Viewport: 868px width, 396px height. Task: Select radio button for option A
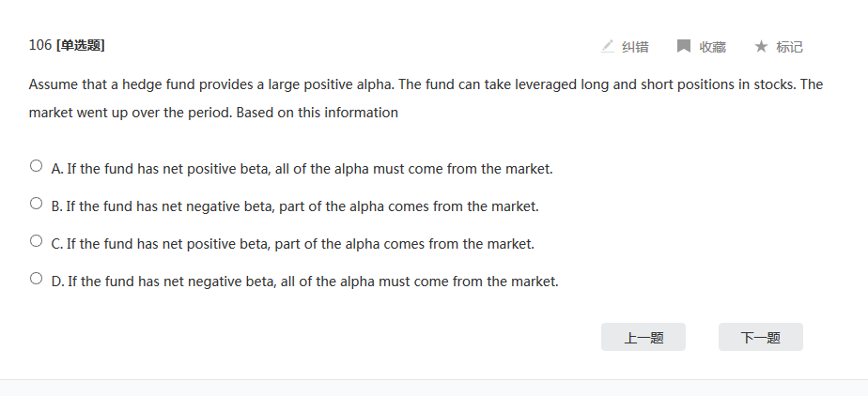click(x=37, y=166)
